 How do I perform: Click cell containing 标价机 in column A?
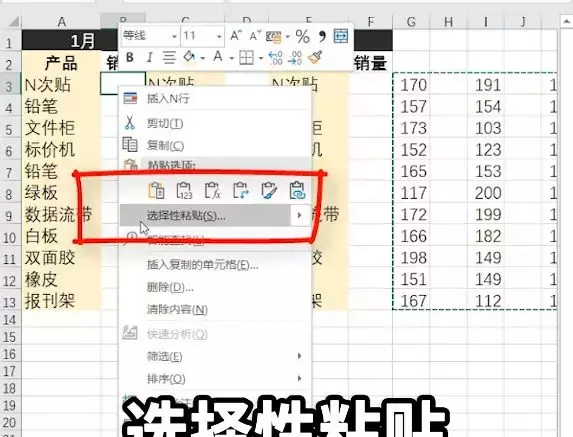click(61, 150)
